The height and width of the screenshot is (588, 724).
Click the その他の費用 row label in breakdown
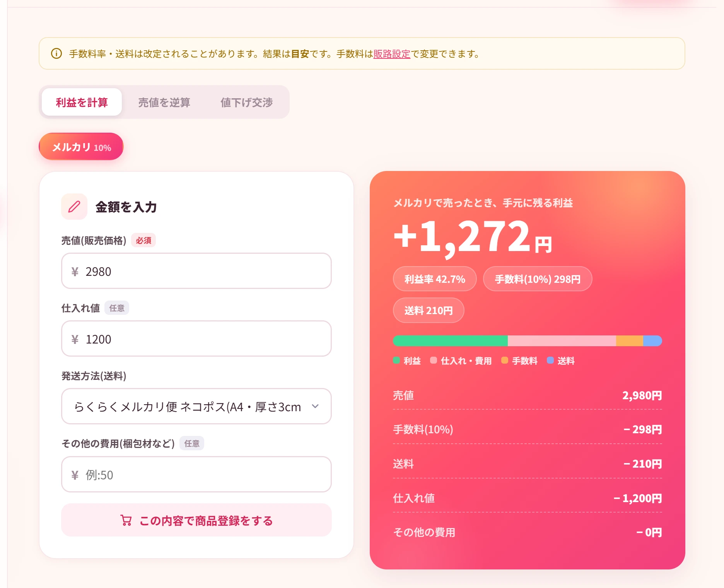(x=424, y=532)
